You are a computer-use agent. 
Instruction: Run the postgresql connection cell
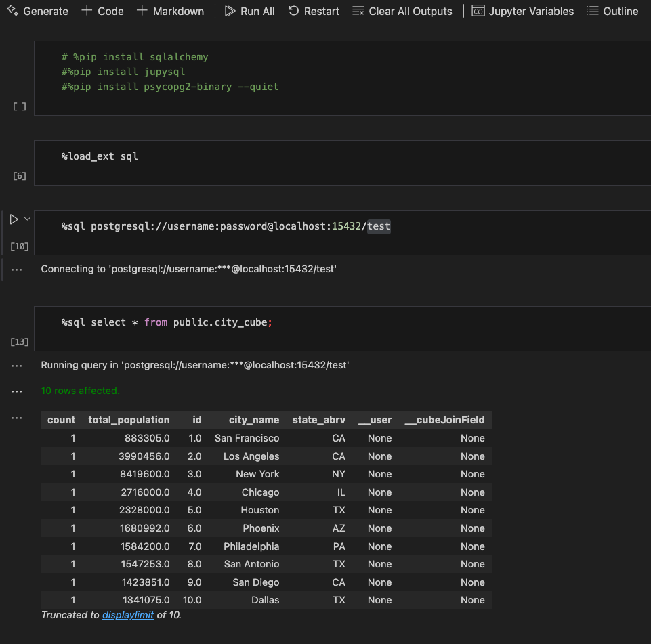[14, 219]
